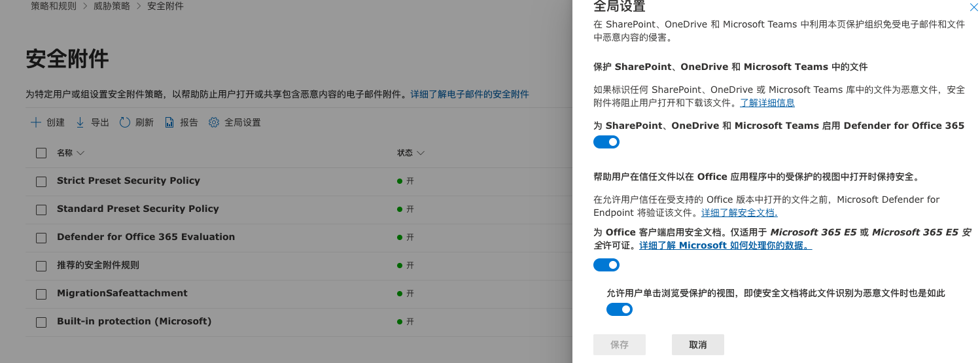The image size is (980, 363).
Task: Click the 报告 report chart icon
Action: pos(169,122)
